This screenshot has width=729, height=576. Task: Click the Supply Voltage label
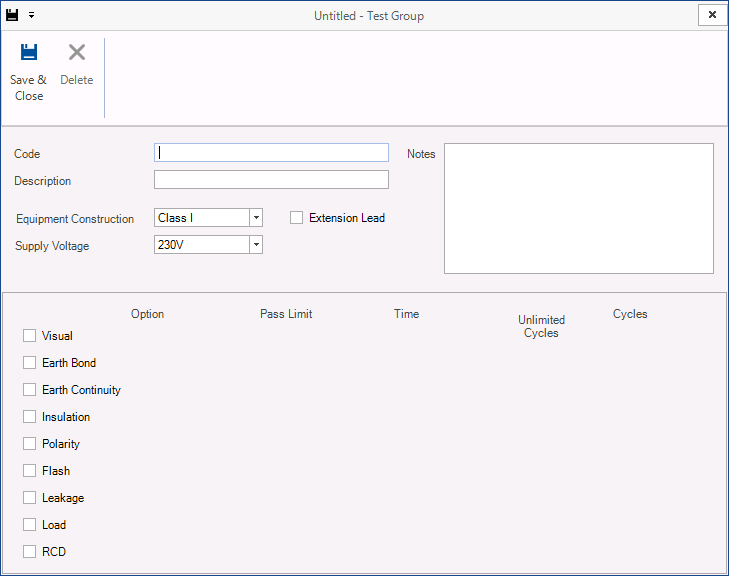(x=52, y=245)
